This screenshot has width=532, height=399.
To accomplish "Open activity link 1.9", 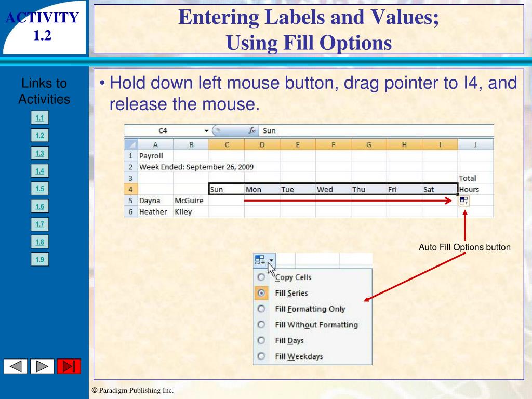I will tap(39, 260).
